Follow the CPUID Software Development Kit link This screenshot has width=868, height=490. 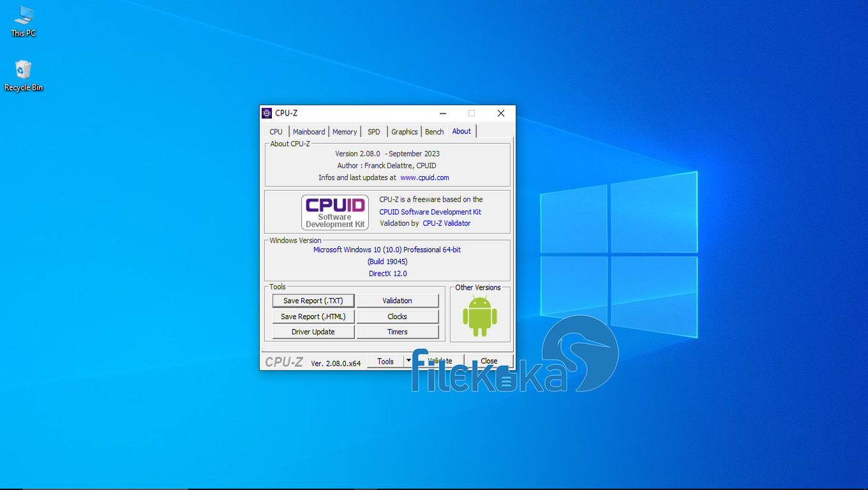pyautogui.click(x=430, y=212)
